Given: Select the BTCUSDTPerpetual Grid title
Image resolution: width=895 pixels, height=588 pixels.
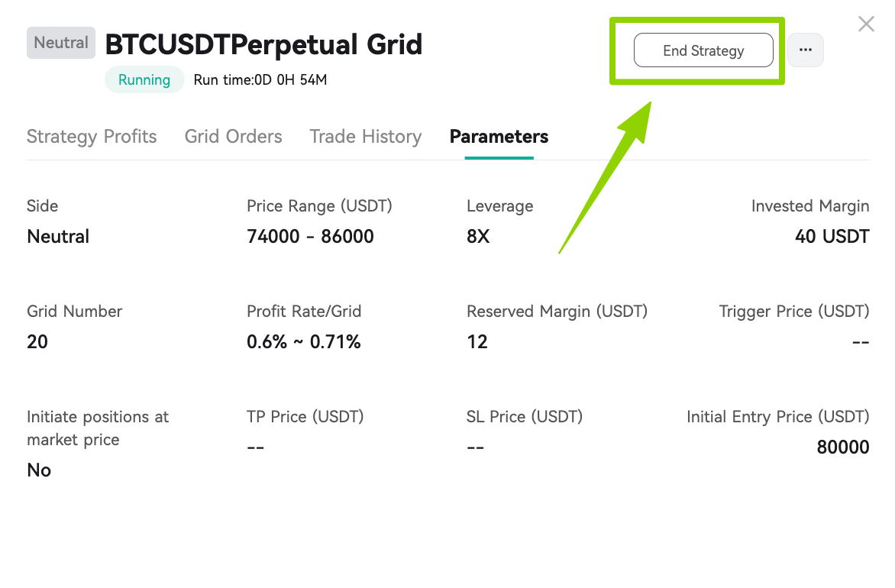Looking at the screenshot, I should (x=263, y=44).
